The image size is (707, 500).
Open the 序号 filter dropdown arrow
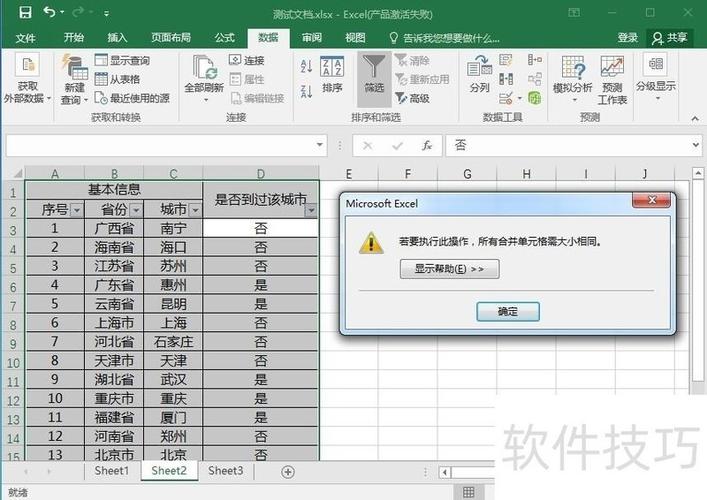coord(77,210)
